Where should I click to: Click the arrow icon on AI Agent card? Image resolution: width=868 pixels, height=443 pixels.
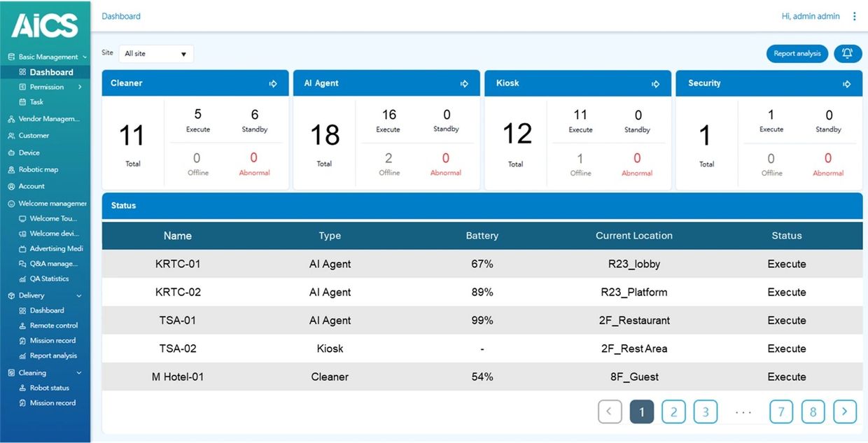point(464,84)
